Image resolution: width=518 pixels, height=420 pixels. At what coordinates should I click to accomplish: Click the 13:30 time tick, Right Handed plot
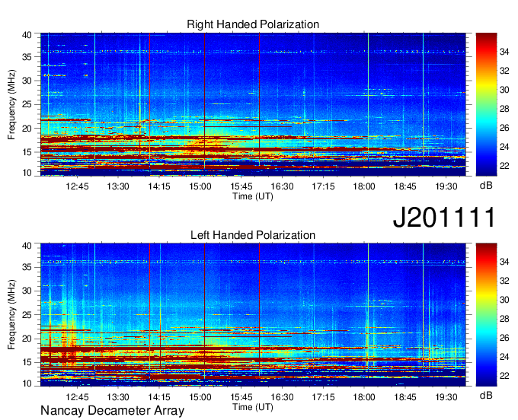click(118, 186)
